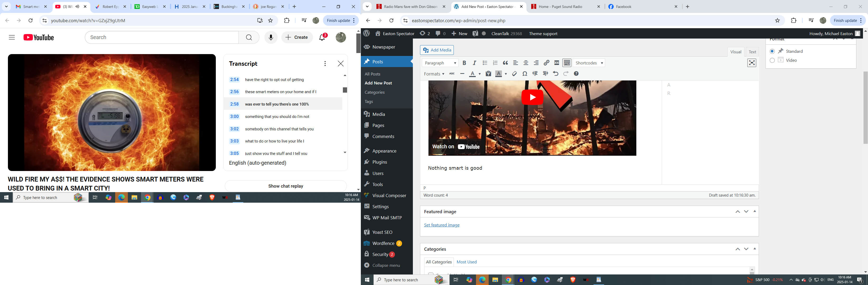Expand the Shortcodes dropdown
This screenshot has height=285, width=868.
coord(589,63)
